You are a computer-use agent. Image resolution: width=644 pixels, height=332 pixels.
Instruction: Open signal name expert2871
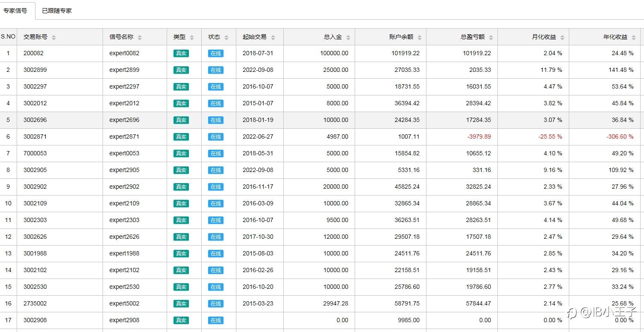(124, 136)
